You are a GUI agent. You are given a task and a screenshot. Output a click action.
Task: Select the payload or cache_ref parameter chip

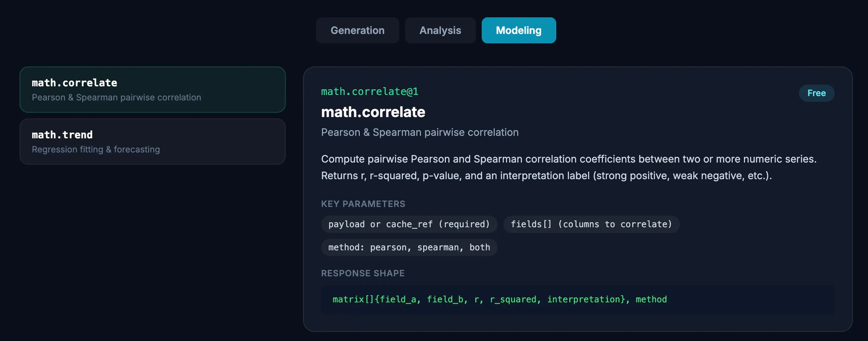[409, 224]
